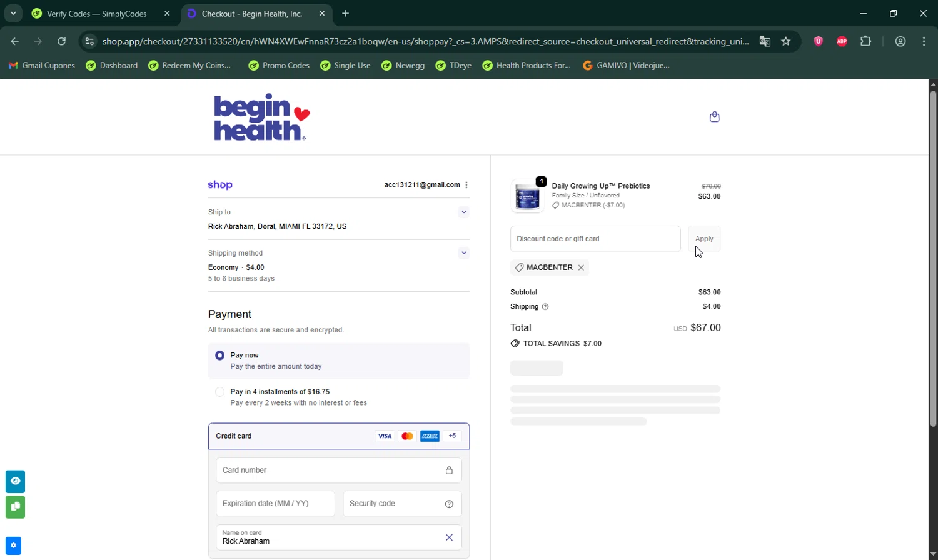Focus the Card number field
This screenshot has width=938, height=560.
point(339,471)
